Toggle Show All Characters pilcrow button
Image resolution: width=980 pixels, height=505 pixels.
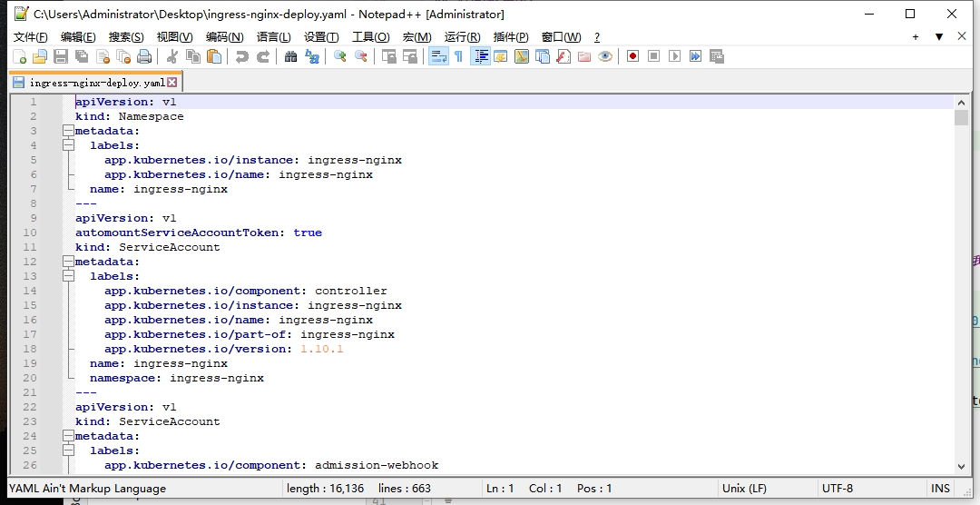pyautogui.click(x=458, y=56)
